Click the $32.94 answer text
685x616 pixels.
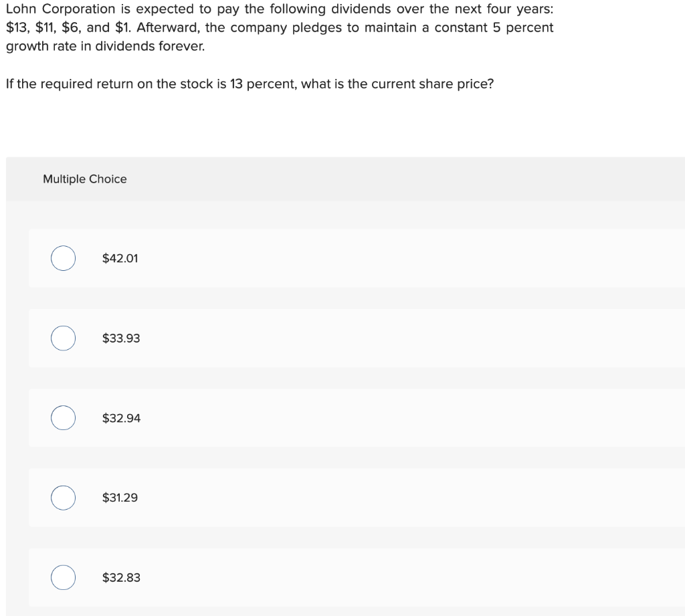coord(122,418)
